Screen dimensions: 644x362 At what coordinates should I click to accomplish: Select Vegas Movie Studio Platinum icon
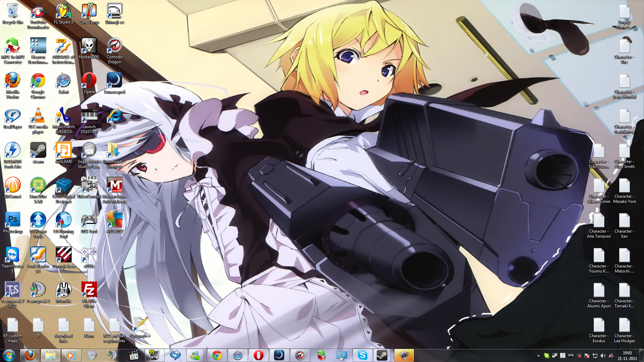coord(89,156)
